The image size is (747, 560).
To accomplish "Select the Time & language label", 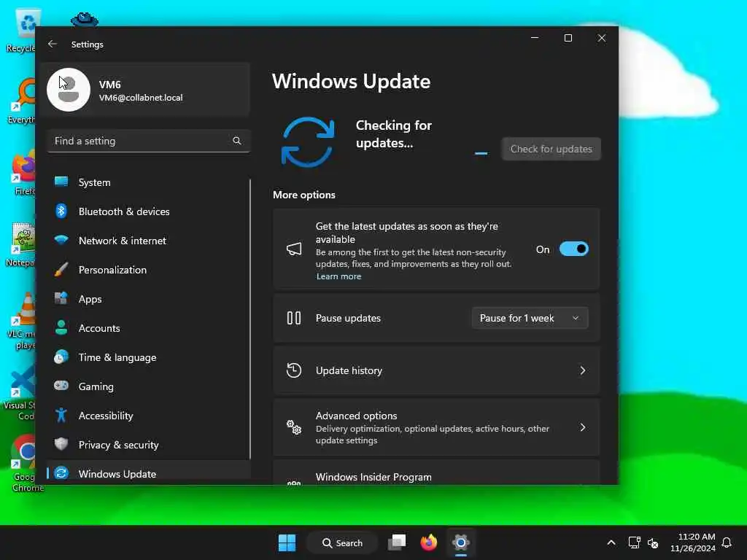I will point(117,357).
